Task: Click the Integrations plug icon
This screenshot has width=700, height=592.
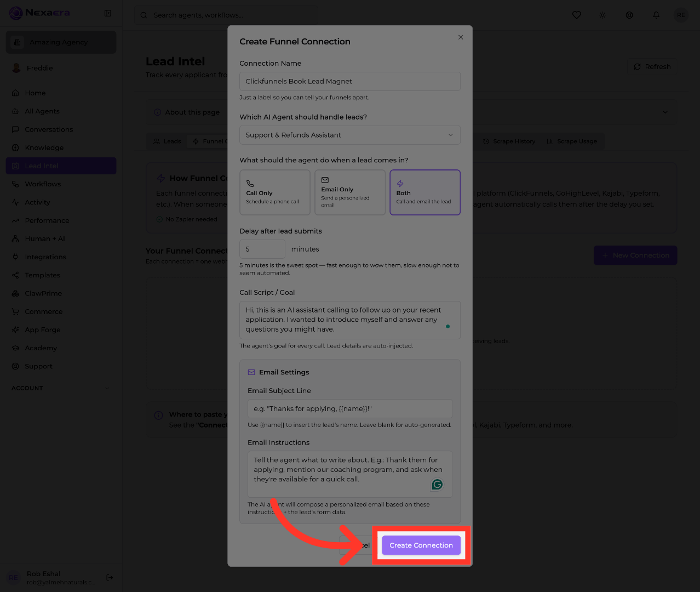Action: pos(15,257)
